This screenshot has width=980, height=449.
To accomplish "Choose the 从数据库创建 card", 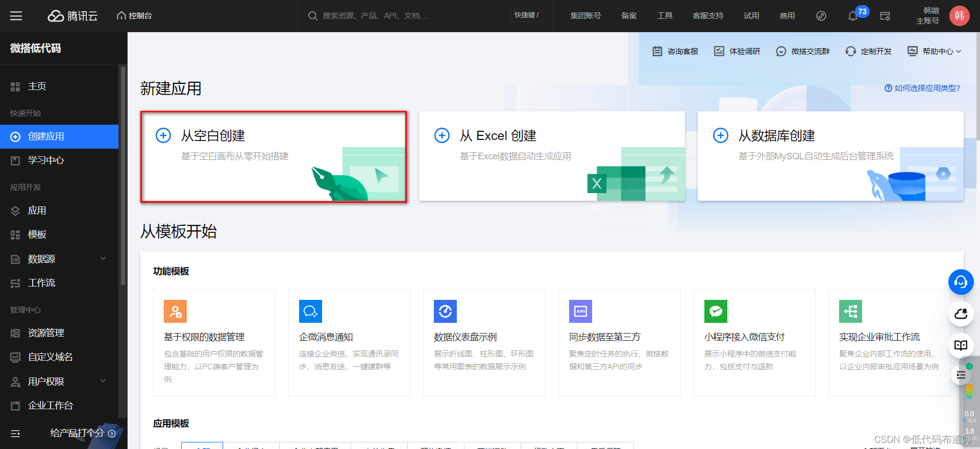I will coord(830,156).
